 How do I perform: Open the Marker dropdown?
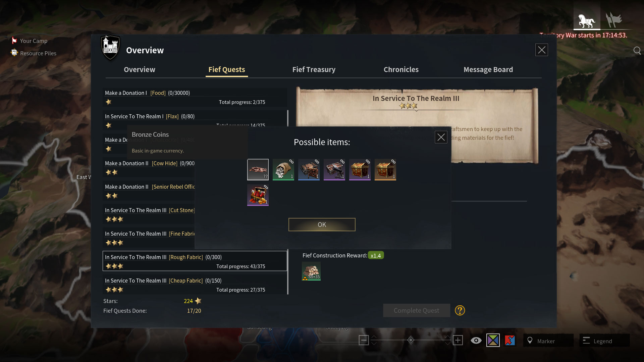[548, 341]
